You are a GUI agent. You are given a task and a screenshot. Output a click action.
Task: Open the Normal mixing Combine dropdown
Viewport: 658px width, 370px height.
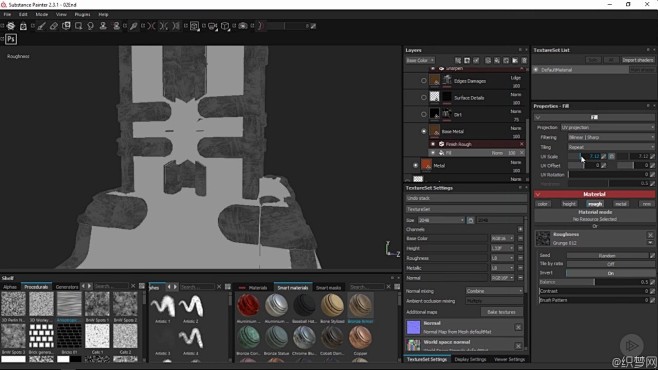pyautogui.click(x=494, y=291)
